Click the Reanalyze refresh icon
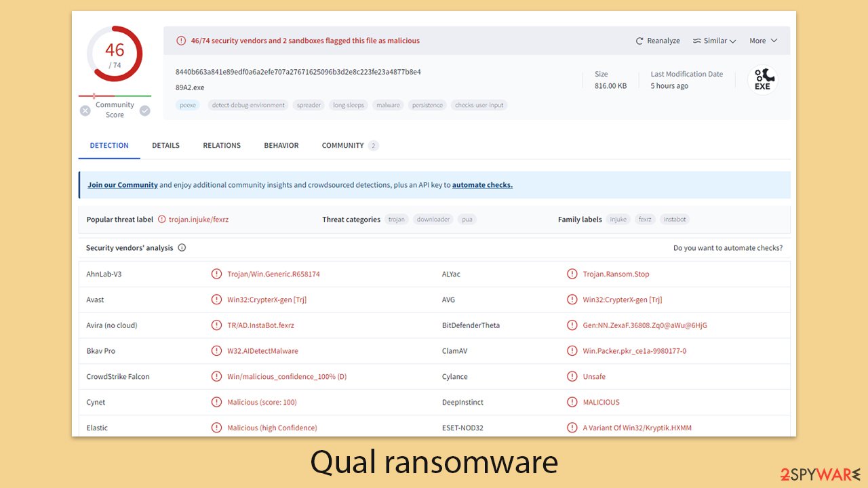Image resolution: width=868 pixels, height=488 pixels. 638,41
